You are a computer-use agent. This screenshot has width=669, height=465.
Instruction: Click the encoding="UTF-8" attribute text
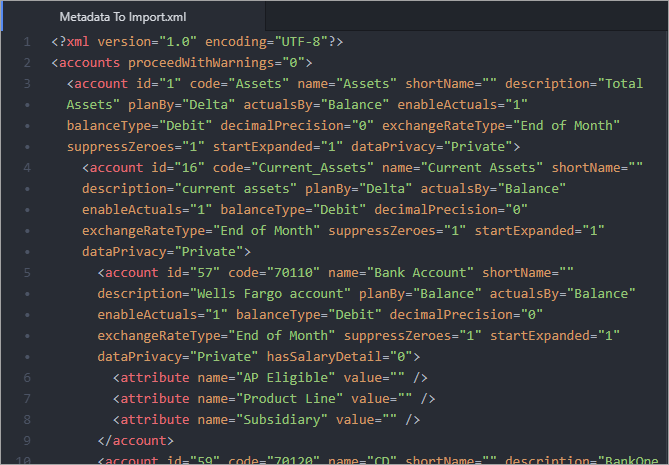coord(266,42)
